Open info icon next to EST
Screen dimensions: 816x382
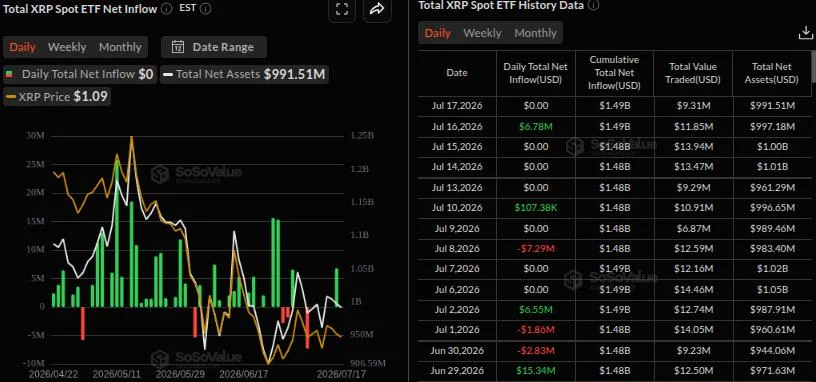(x=206, y=8)
